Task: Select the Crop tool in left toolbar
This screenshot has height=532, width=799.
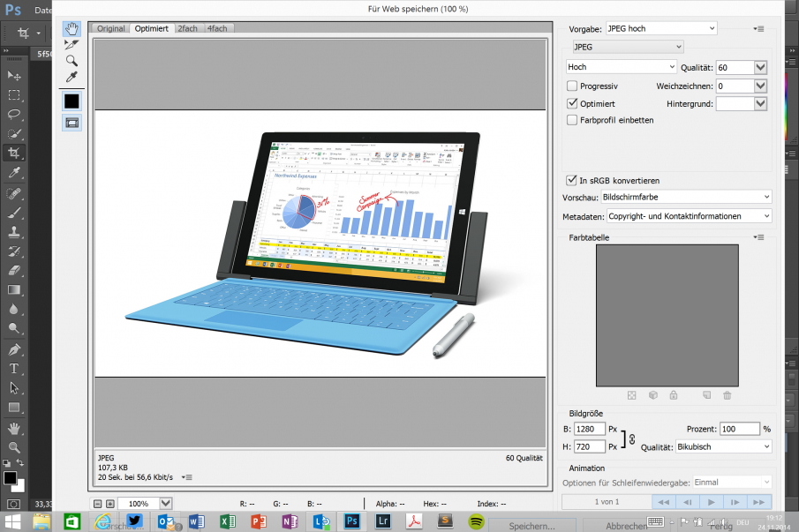Action: tap(14, 153)
